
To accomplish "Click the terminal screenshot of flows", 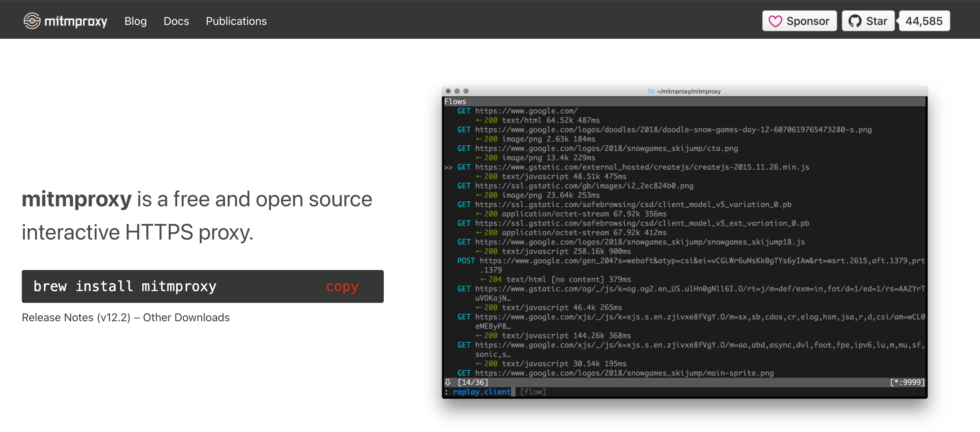I will point(684,242).
